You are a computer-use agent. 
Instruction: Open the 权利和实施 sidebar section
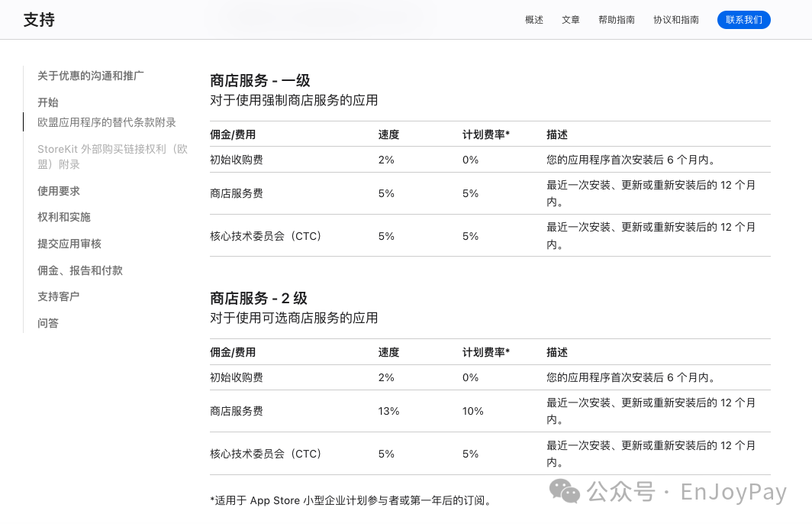(63, 217)
